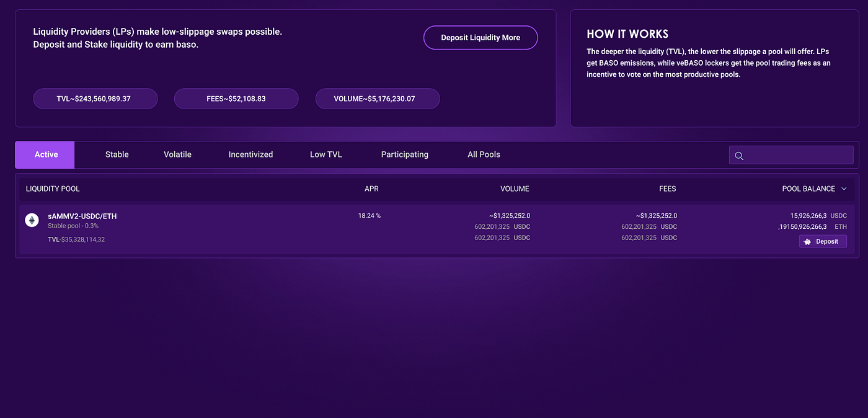Select the Volatile tab
The image size is (868, 418).
click(177, 154)
